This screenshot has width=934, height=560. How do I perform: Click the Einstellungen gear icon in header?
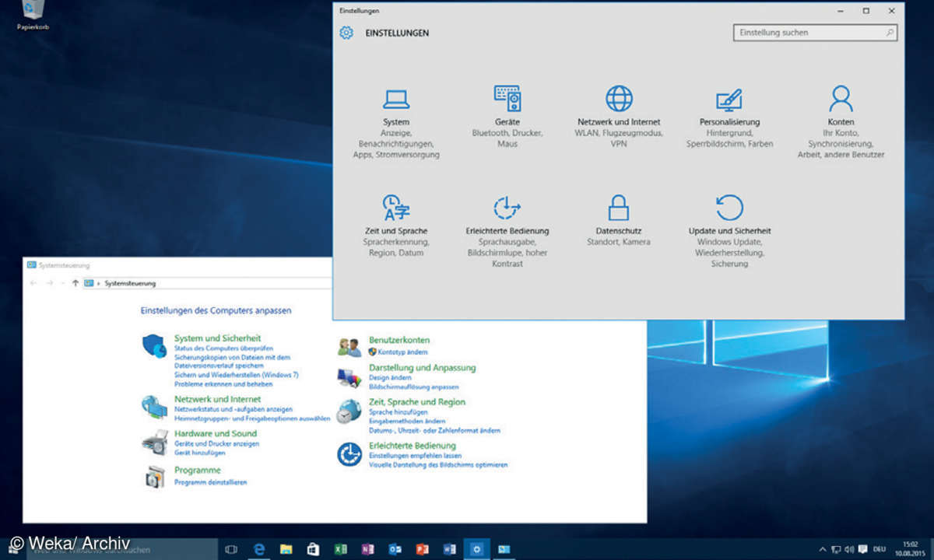346,33
